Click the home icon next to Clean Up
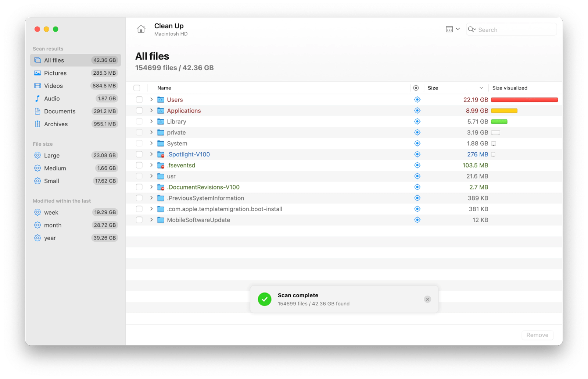The image size is (588, 379). (x=141, y=29)
